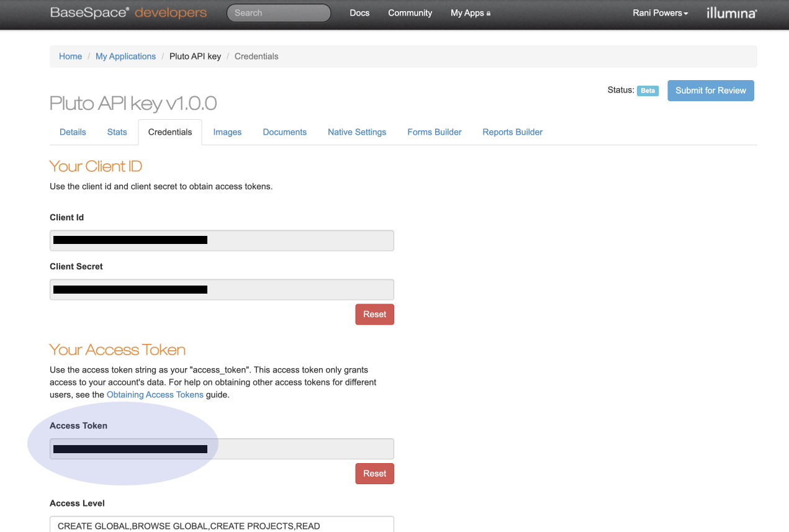Select the Credentials tab
The width and height of the screenshot is (789, 532).
(170, 132)
